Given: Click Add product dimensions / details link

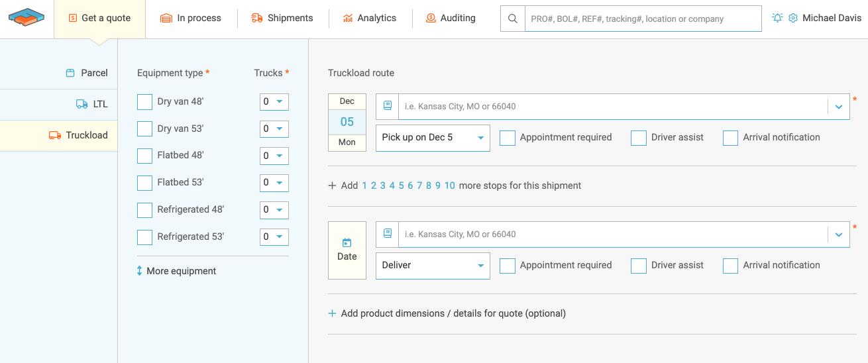Looking at the screenshot, I should 453,313.
